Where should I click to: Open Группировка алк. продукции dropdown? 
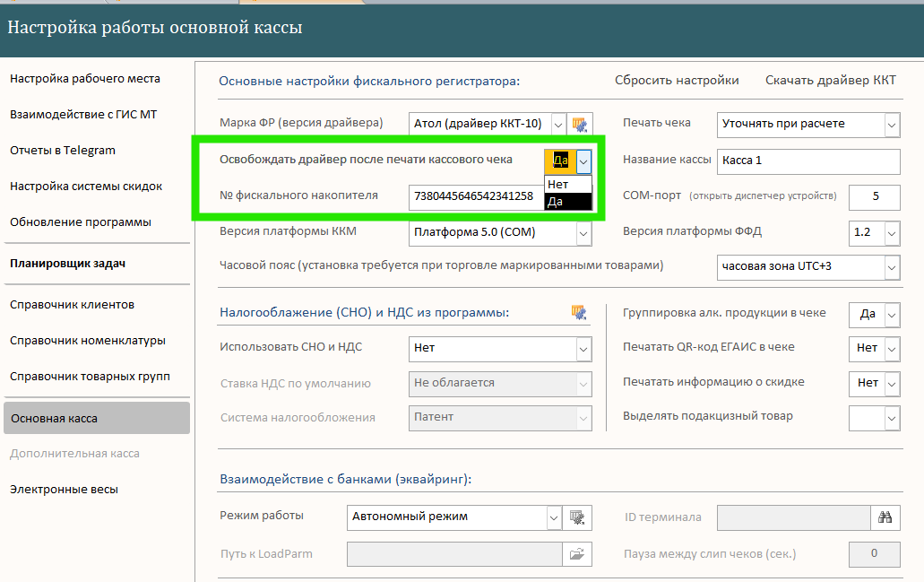click(x=892, y=315)
